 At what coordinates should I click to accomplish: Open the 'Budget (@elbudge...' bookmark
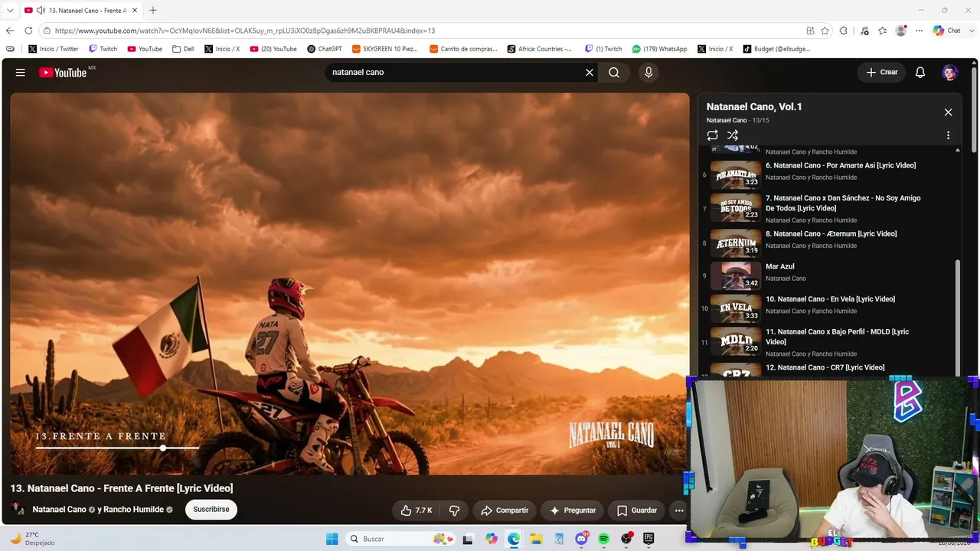(x=776, y=49)
